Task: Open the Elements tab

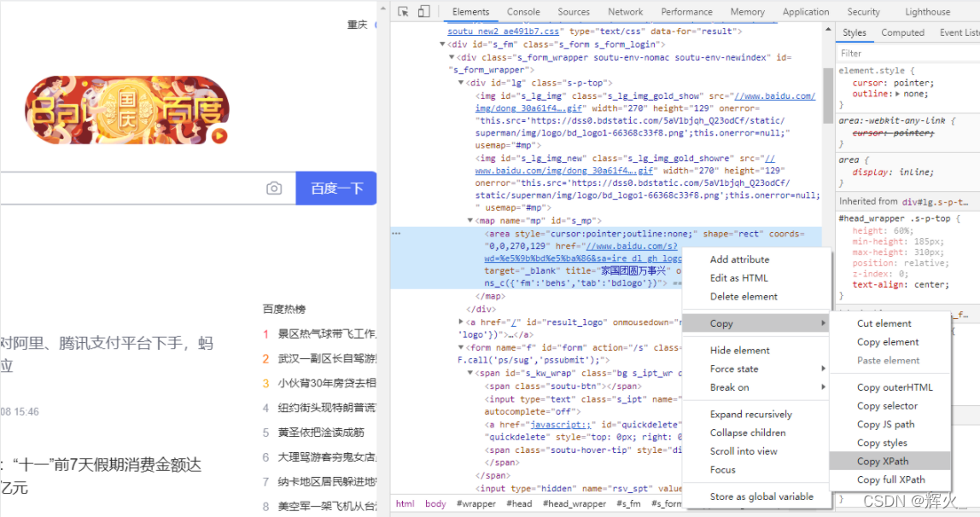Action: click(x=470, y=11)
